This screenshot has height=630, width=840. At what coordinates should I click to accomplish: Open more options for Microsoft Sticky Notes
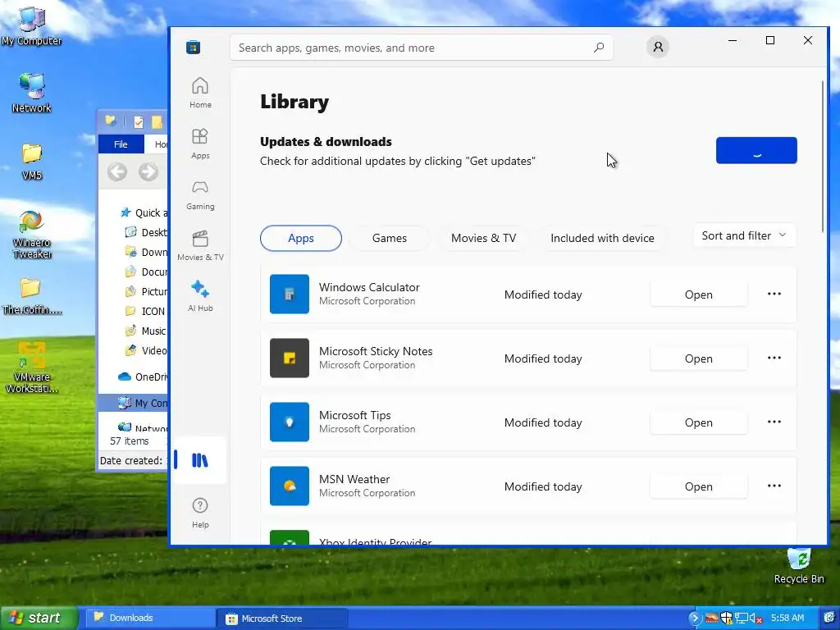coord(774,358)
